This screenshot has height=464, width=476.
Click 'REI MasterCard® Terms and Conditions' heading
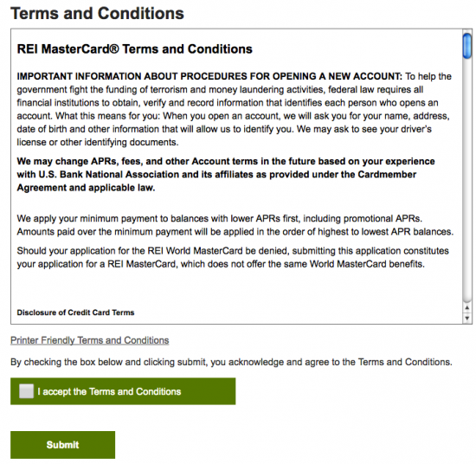pyautogui.click(x=134, y=48)
